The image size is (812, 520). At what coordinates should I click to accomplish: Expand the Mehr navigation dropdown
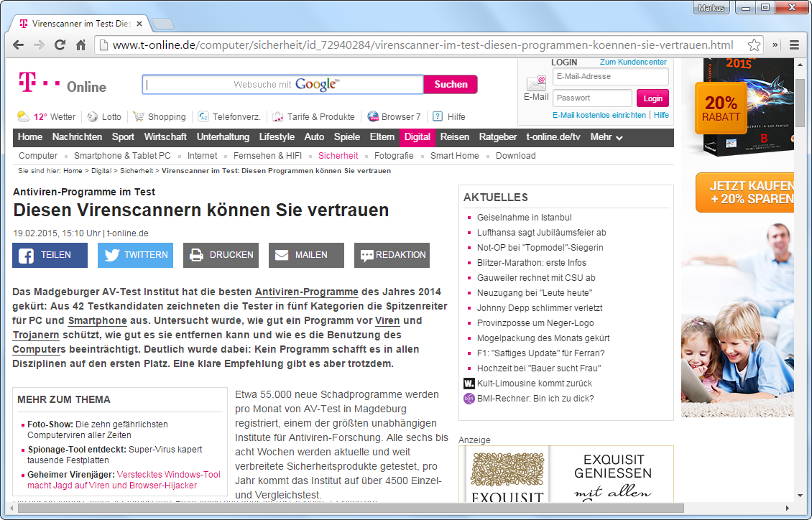(x=606, y=137)
